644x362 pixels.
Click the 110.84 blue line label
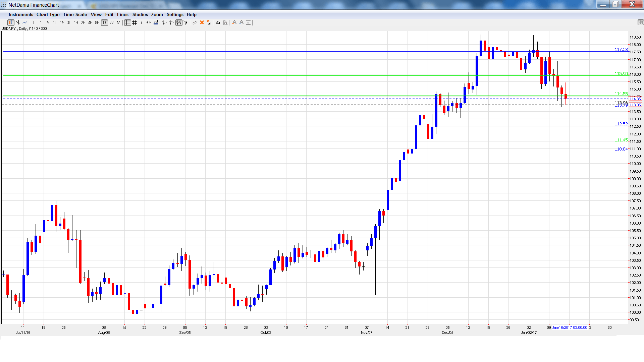[x=621, y=149]
